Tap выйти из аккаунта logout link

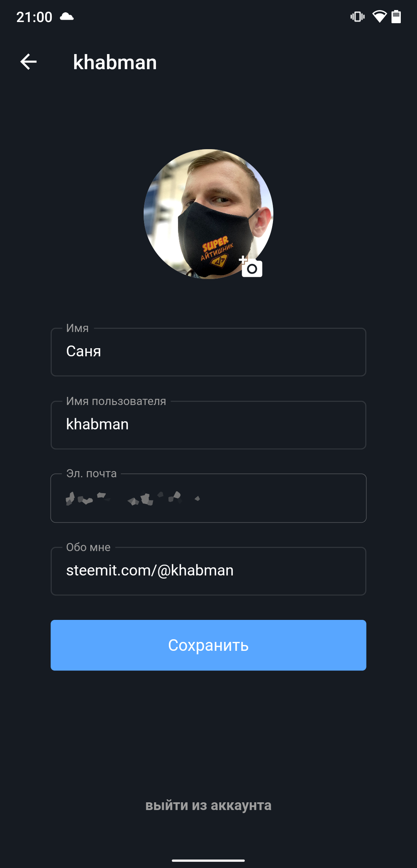tap(208, 805)
